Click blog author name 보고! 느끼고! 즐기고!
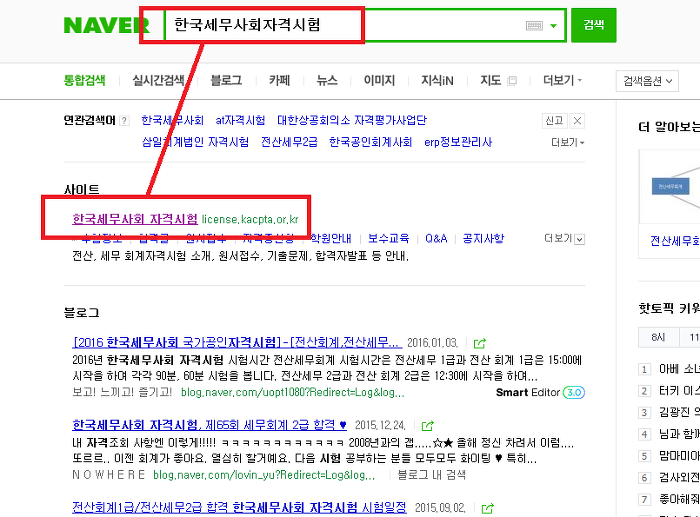 [122, 392]
